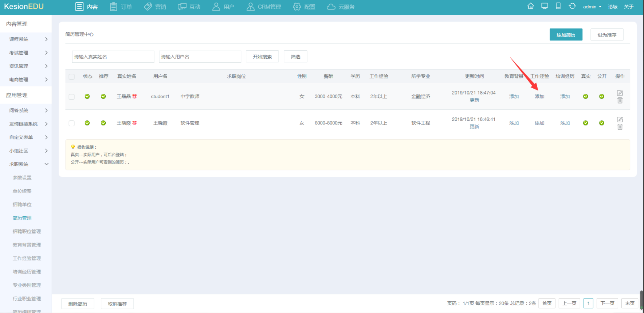Go to 招聘职位管理 in the sidebar
The height and width of the screenshot is (313, 644).
[27, 231]
